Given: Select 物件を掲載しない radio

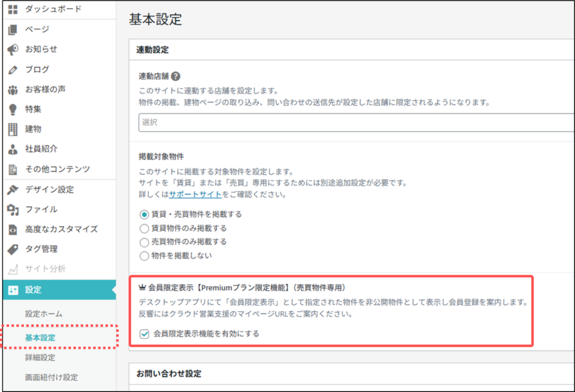Looking at the screenshot, I should point(144,256).
